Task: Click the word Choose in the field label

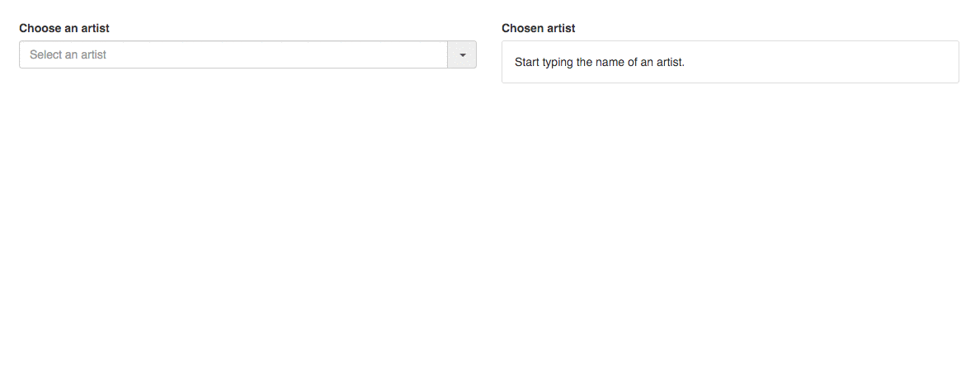Action: (x=40, y=28)
